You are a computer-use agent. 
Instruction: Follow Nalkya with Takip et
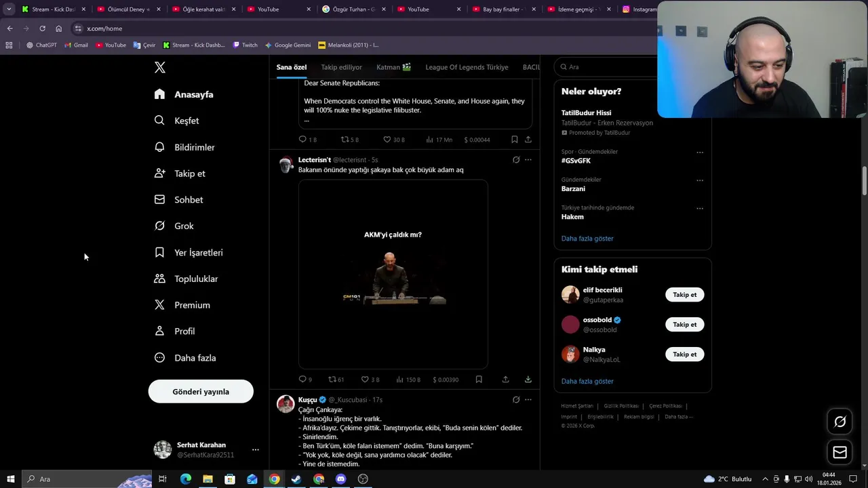pyautogui.click(x=684, y=354)
